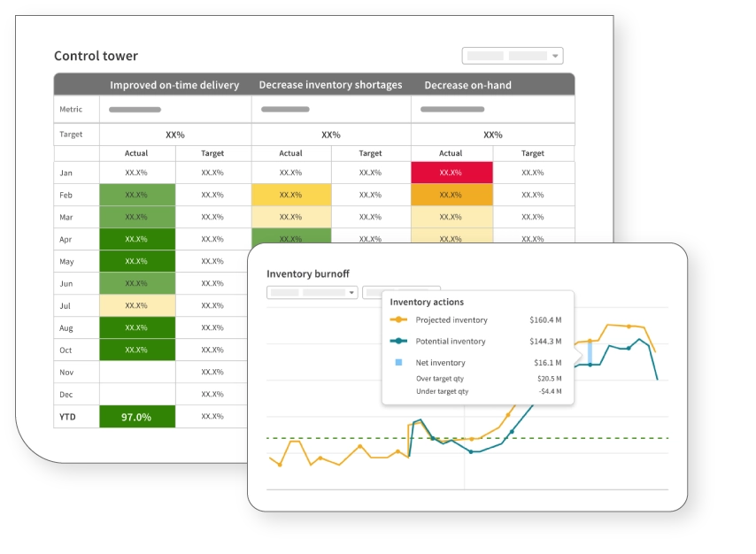Image resolution: width=756 pixels, height=554 pixels.
Task: Click the orange Feb Decrease on-hand cell
Action: (451, 195)
